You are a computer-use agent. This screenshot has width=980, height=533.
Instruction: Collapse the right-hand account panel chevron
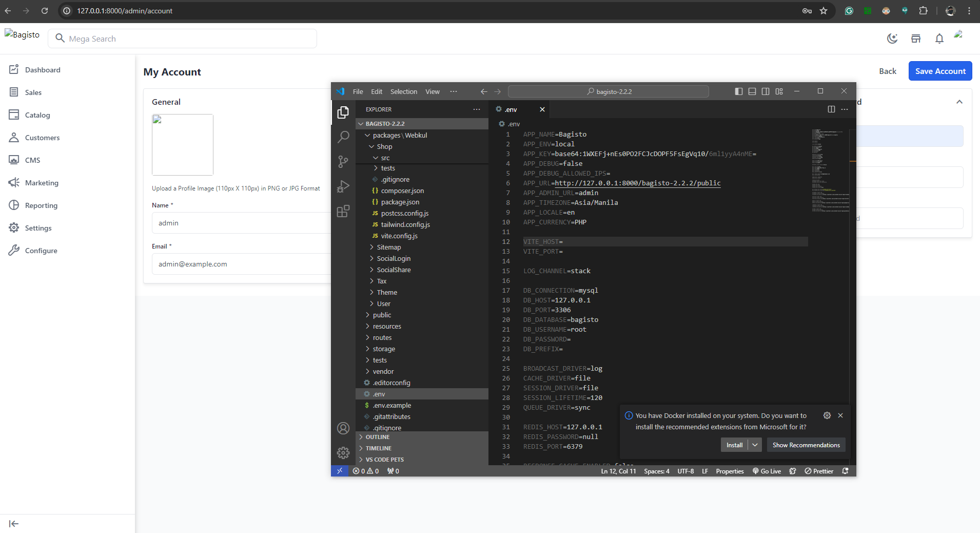959,102
